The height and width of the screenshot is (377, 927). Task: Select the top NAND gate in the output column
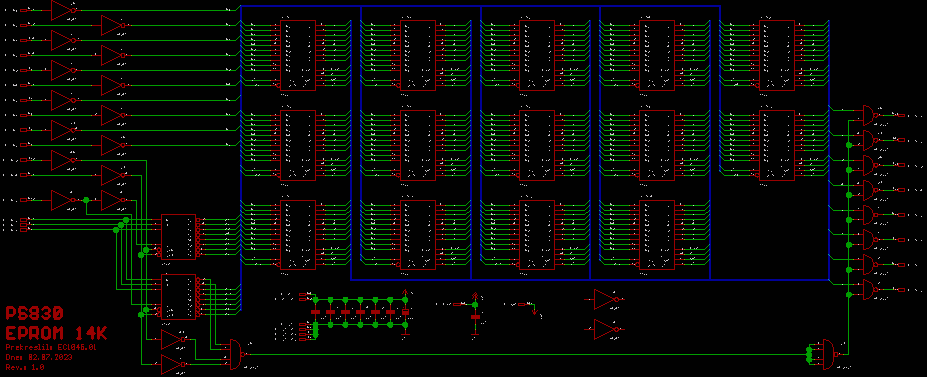(868, 115)
